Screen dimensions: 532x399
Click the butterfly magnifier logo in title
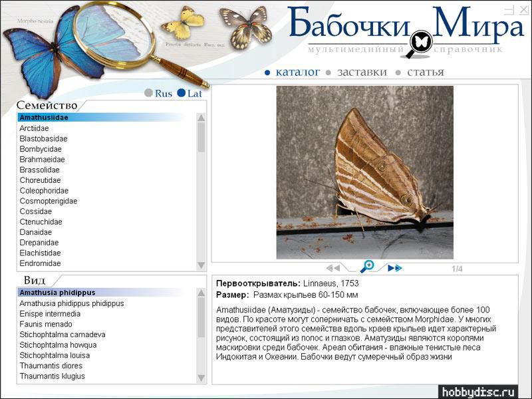419,42
